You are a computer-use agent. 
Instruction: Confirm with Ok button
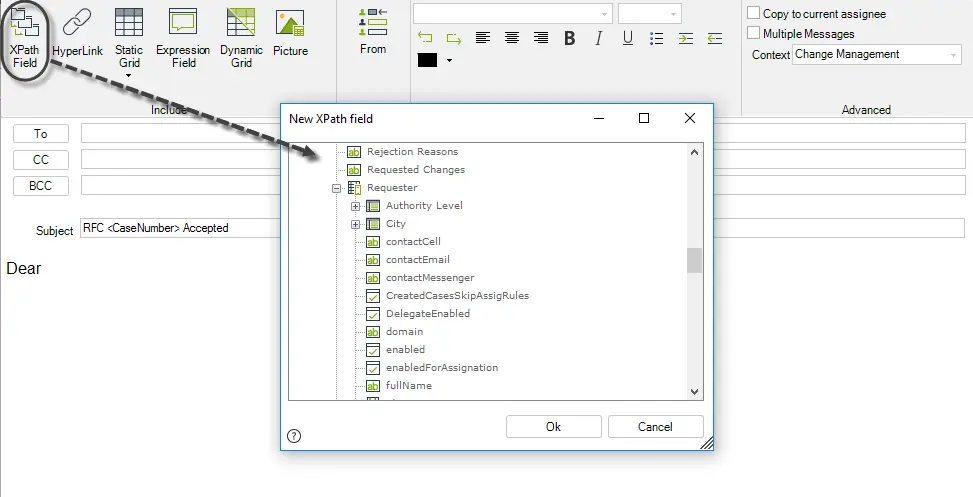(x=554, y=427)
